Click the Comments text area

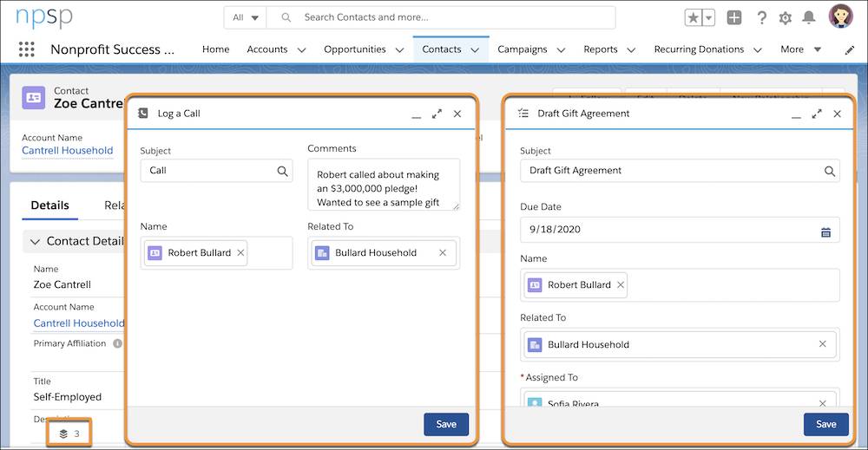[x=384, y=185]
